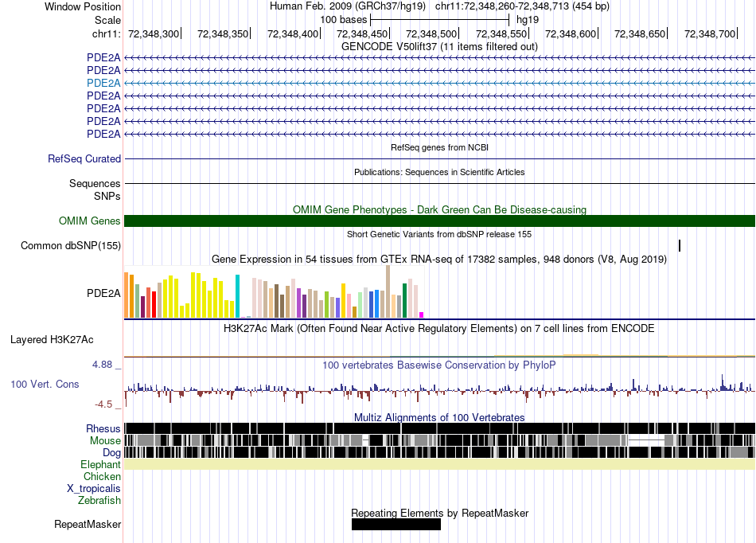This screenshot has height=543, width=756.
Task: Click the dark green bar in GTEx chart
Action: point(404,300)
